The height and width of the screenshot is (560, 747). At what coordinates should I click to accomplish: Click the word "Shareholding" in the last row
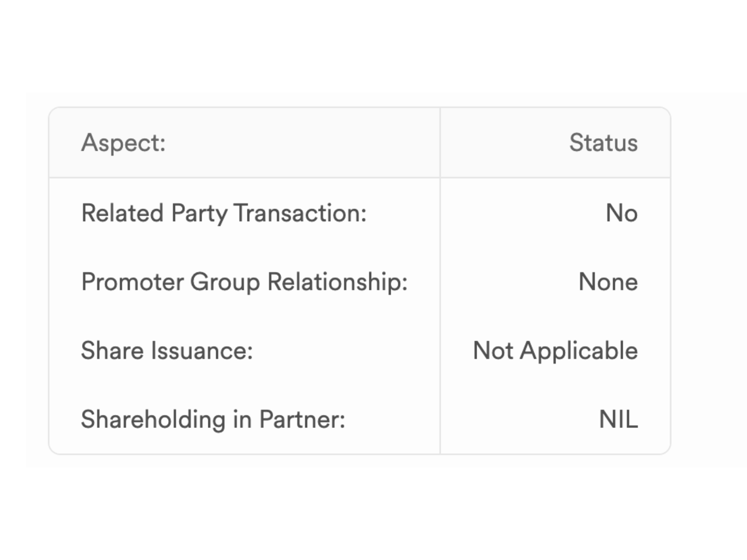[x=153, y=419]
